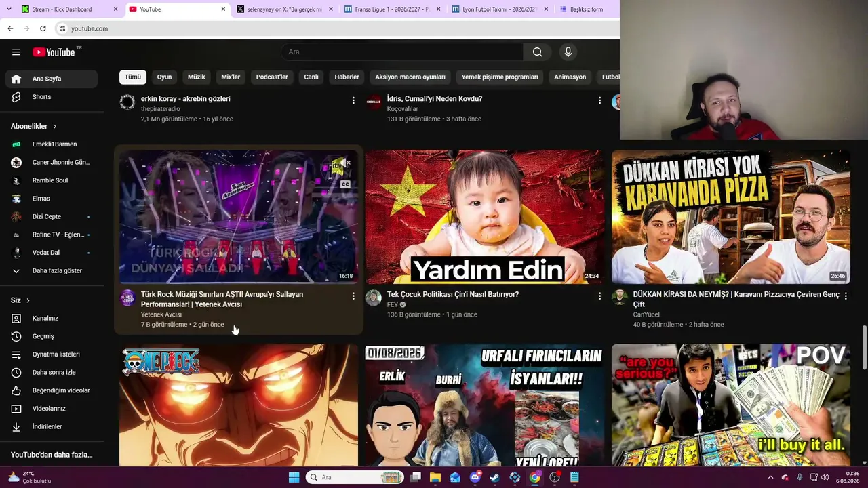
Task: Open Ramble Soul subscription channel
Action: pos(52,180)
